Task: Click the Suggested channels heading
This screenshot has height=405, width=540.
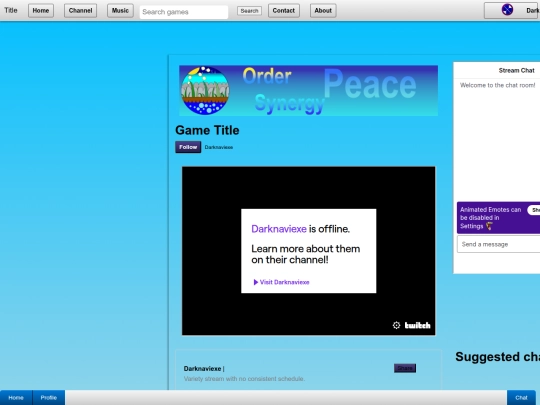Action: click(498, 357)
